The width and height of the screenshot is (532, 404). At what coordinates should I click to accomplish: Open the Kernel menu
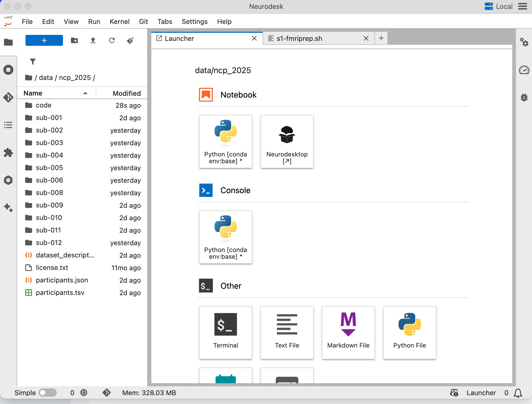(x=119, y=22)
